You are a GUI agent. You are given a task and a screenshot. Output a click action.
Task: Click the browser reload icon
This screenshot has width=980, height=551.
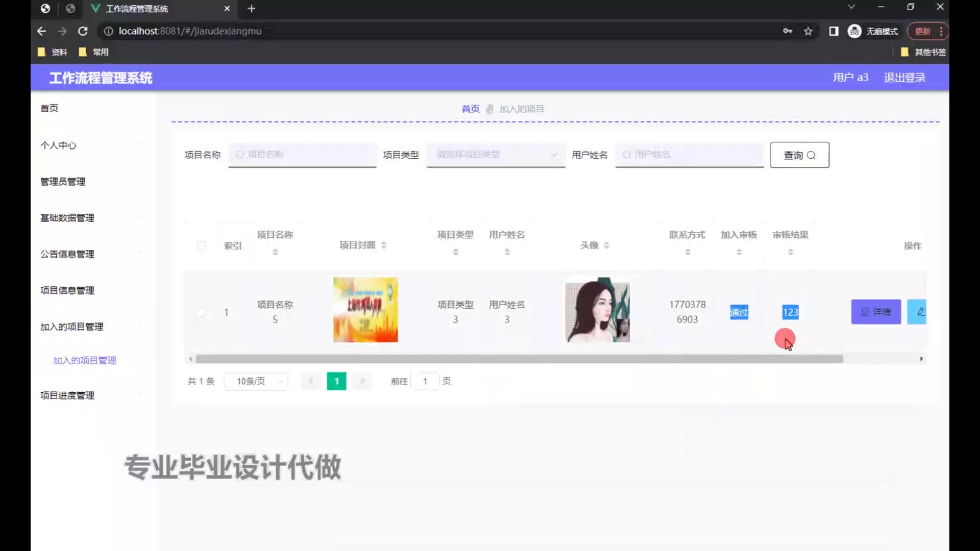83,31
